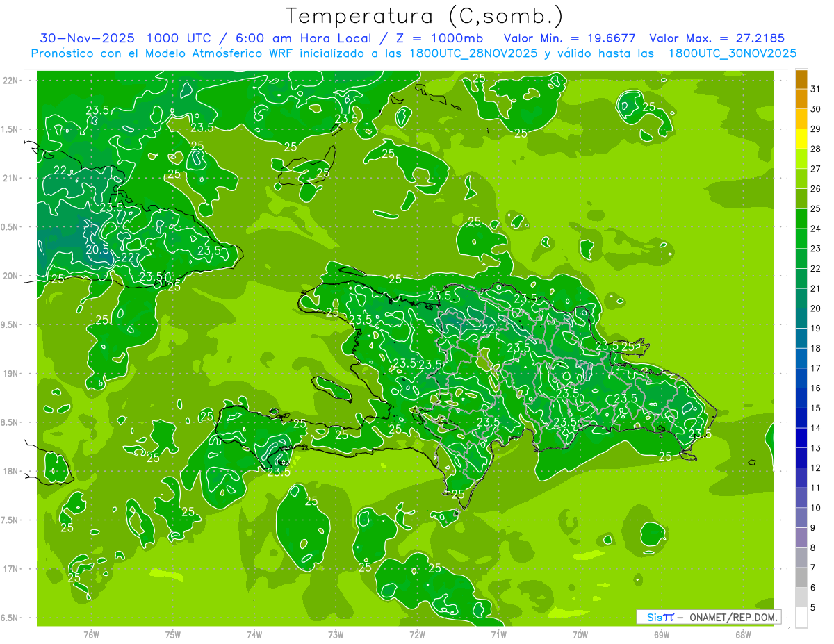This screenshot has width=834, height=644.
Task: Click the color scale label "5"
Action: 813,608
